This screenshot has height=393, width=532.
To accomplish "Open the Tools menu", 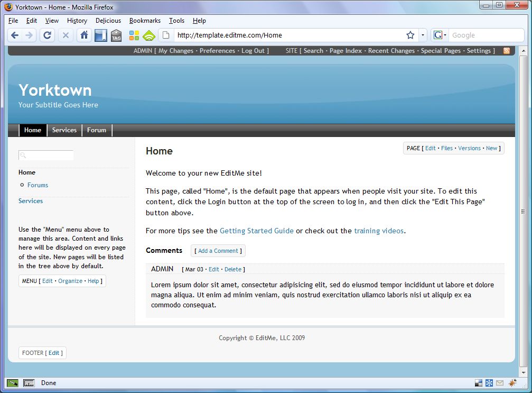I will (x=177, y=21).
